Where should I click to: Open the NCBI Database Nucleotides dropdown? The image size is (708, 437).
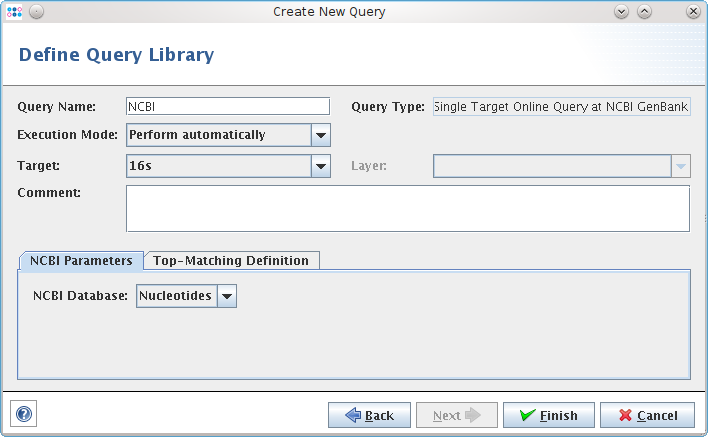pos(227,296)
